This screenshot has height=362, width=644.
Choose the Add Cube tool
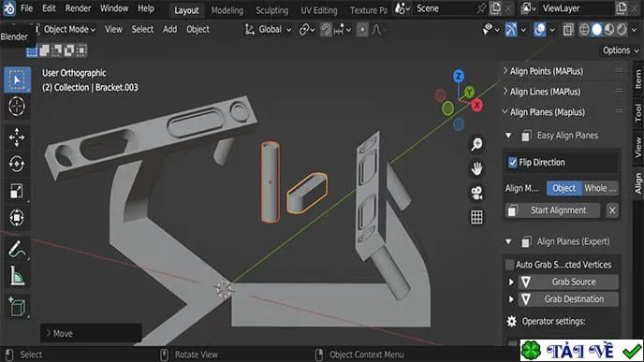tap(17, 307)
